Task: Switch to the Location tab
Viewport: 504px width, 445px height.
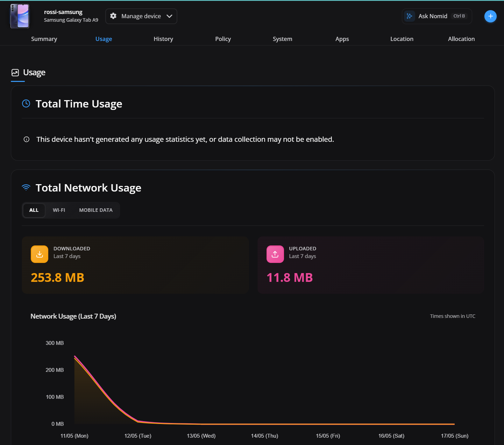Action: tap(402, 39)
